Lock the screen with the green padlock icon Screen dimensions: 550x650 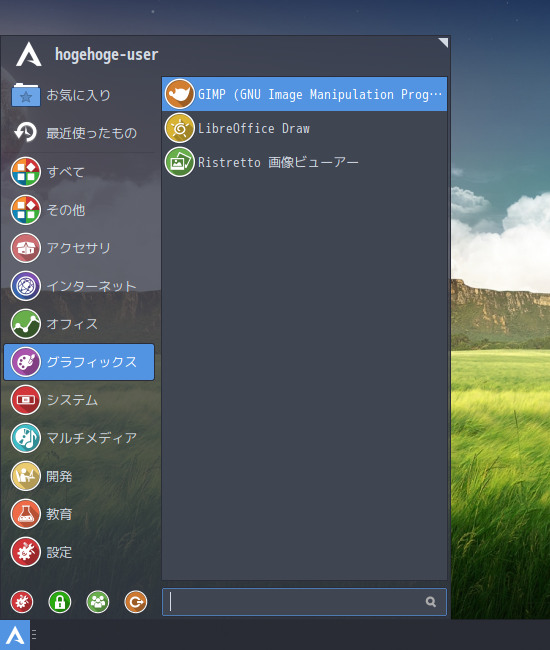(60, 601)
